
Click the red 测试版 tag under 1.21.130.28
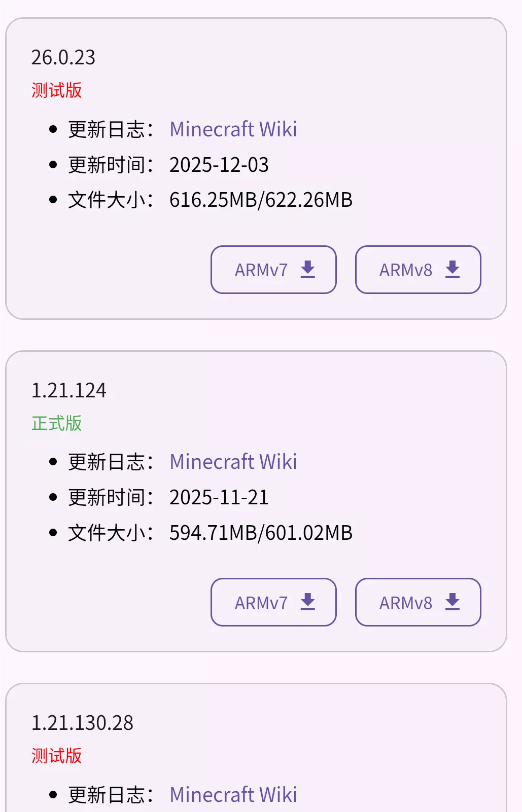coord(56,756)
